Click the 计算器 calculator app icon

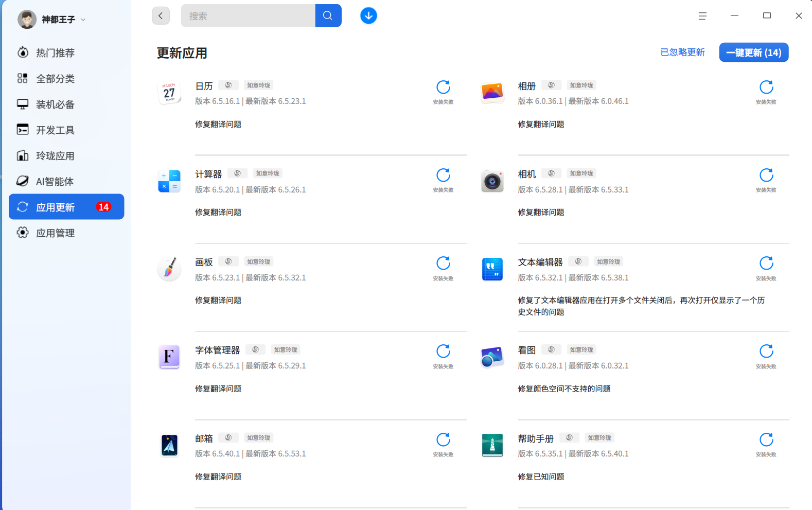coord(169,181)
